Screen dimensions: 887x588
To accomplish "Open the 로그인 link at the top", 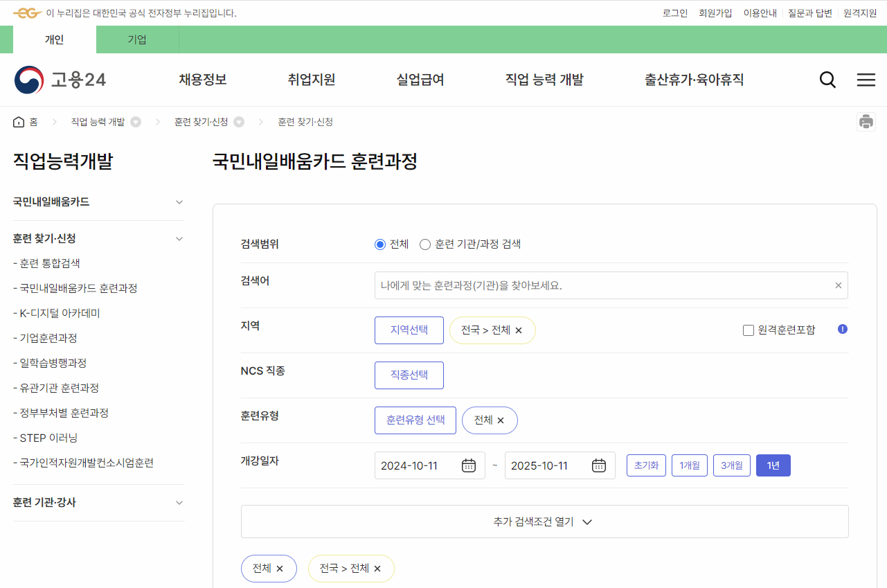I will (x=674, y=12).
